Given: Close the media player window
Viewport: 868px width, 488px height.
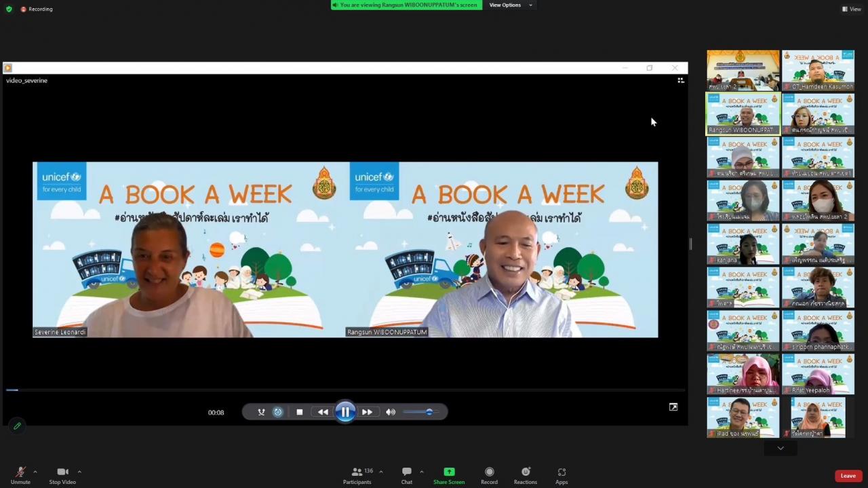Looking at the screenshot, I should (x=675, y=68).
